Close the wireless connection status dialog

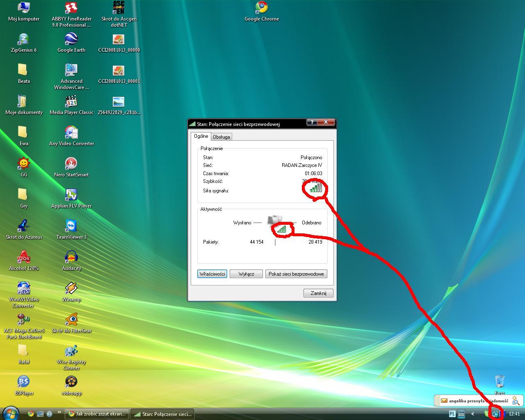pyautogui.click(x=326, y=122)
